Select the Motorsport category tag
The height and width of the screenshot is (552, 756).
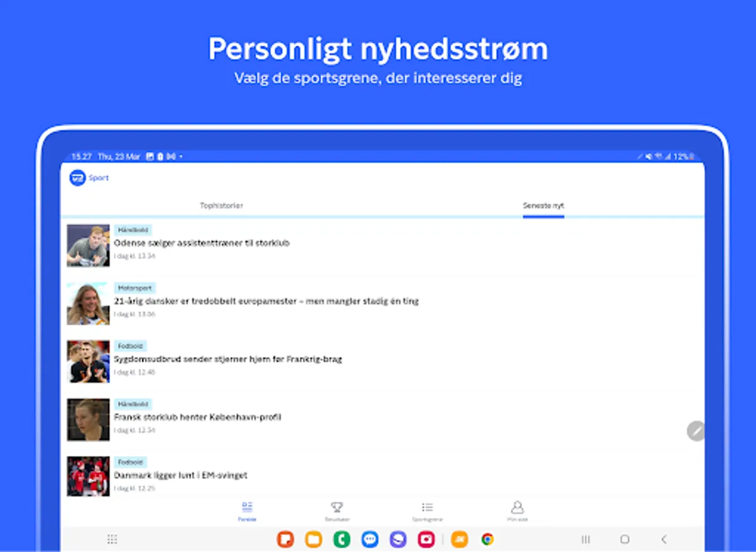135,288
